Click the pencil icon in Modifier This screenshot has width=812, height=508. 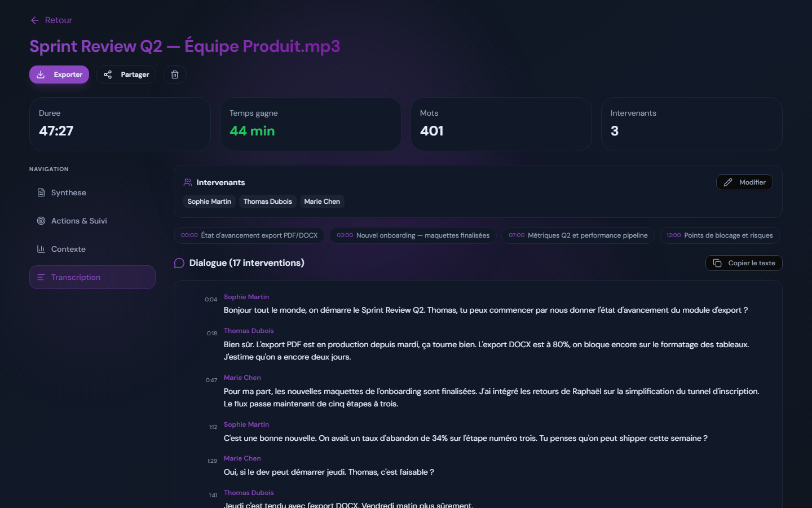(x=728, y=182)
